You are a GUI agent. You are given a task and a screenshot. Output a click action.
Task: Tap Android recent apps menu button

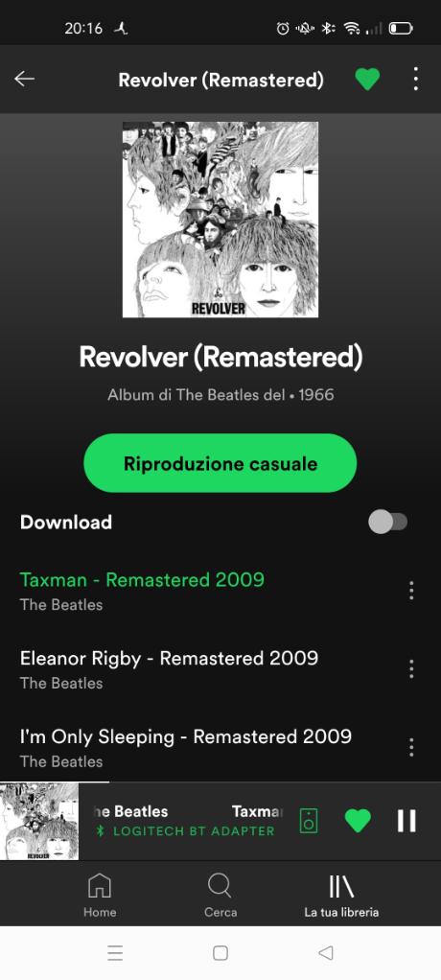(x=115, y=953)
